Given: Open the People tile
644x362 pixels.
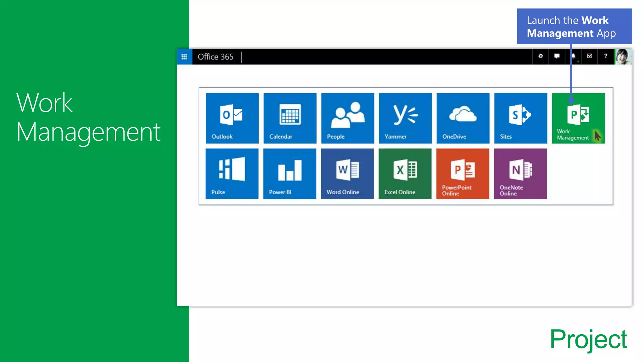Looking at the screenshot, I should tap(348, 118).
